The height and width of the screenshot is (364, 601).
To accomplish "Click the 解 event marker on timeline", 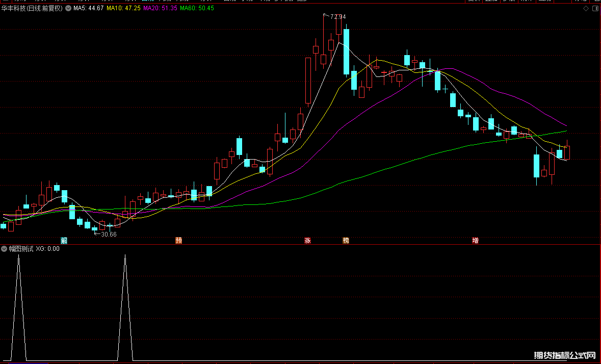I will 64,241.
